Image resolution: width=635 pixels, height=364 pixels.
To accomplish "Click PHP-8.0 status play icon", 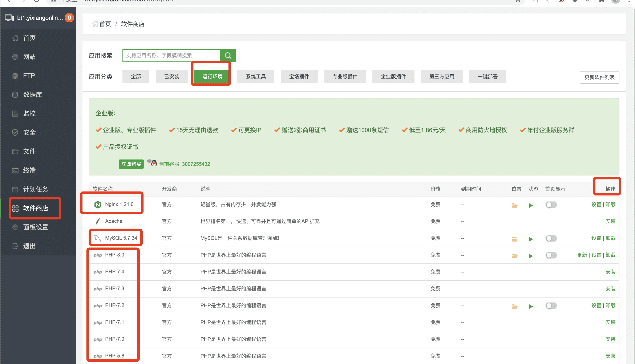I will [531, 256].
